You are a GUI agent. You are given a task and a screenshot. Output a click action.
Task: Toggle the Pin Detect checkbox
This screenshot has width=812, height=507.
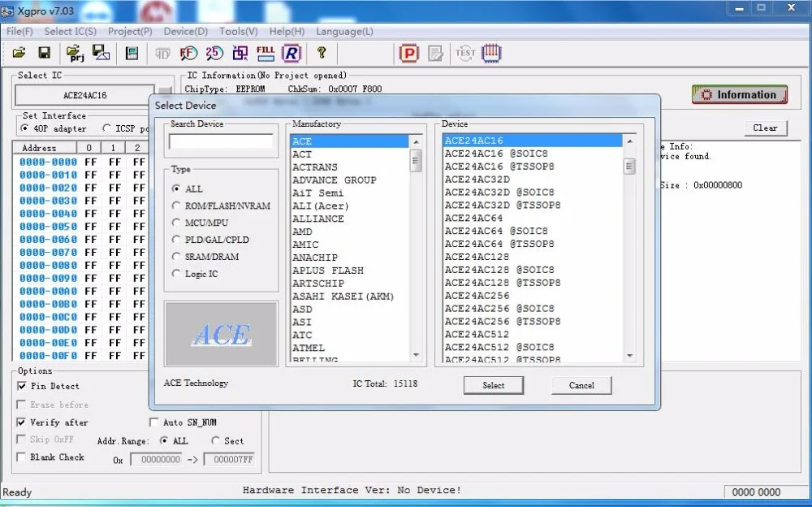coord(22,386)
